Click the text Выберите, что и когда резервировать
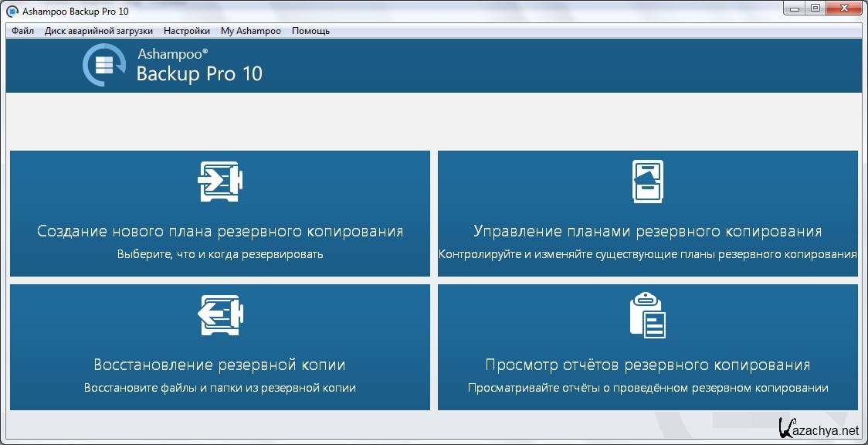The height and width of the screenshot is (445, 868). pos(220,254)
